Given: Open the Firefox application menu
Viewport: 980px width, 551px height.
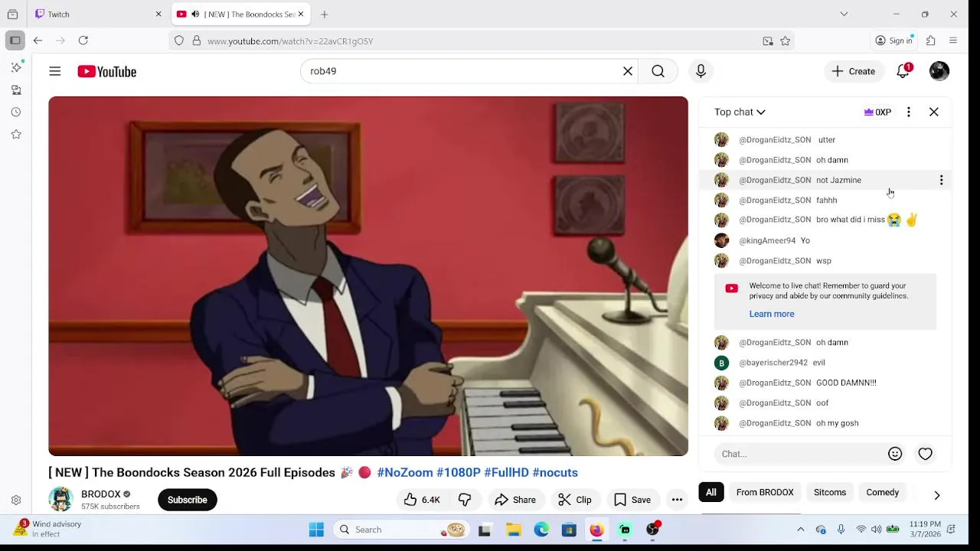Looking at the screenshot, I should pyautogui.click(x=953, y=41).
